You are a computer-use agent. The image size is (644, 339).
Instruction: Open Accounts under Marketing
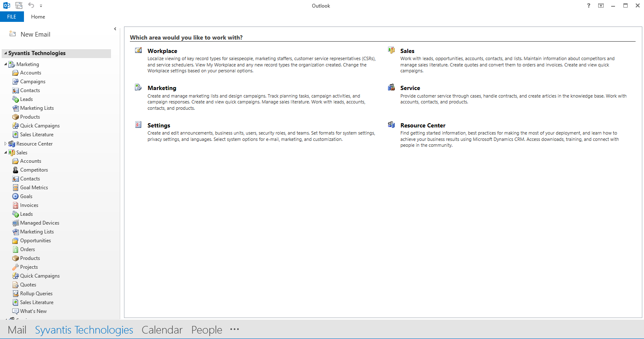coord(31,73)
